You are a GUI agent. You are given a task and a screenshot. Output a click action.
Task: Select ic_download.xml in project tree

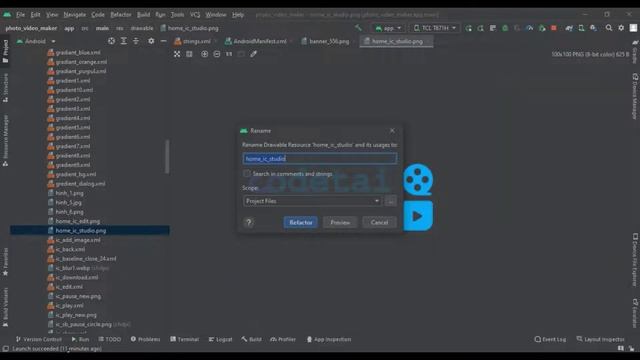pyautogui.click(x=77, y=278)
